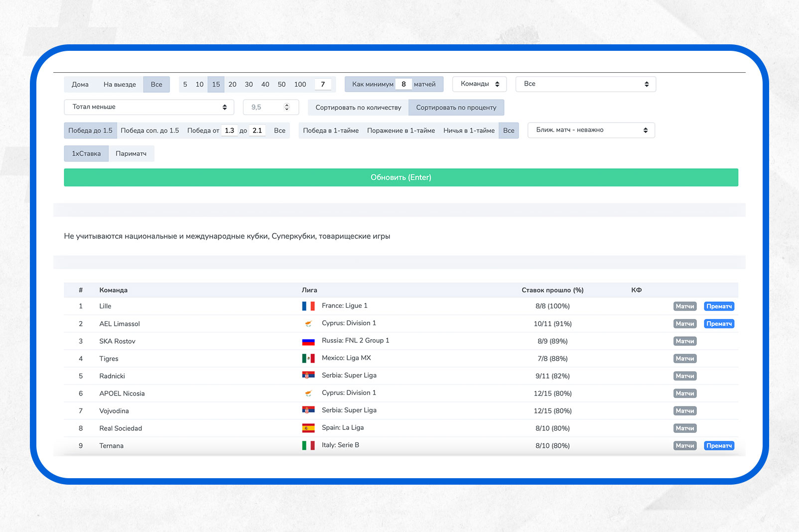Viewport: 799px width, 532px height.
Task: Click the Spain flag icon for La Liga
Action: tap(308, 428)
